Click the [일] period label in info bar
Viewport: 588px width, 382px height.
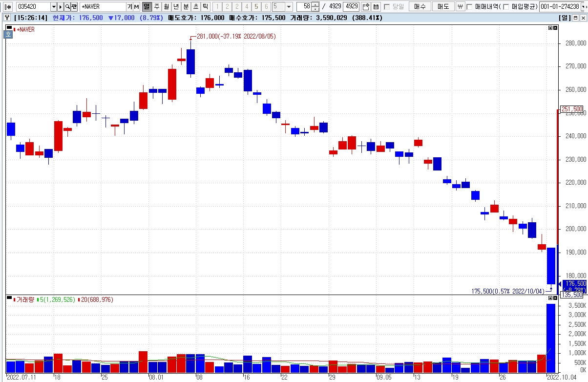point(564,18)
